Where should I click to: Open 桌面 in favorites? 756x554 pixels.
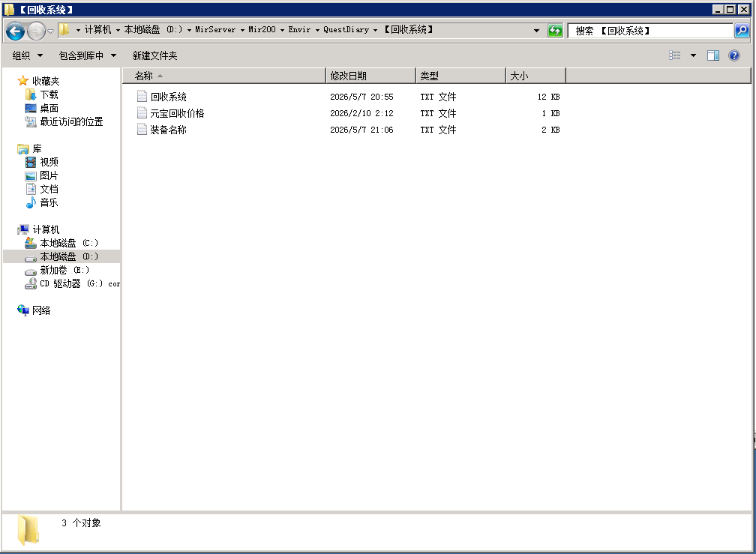tap(49, 108)
